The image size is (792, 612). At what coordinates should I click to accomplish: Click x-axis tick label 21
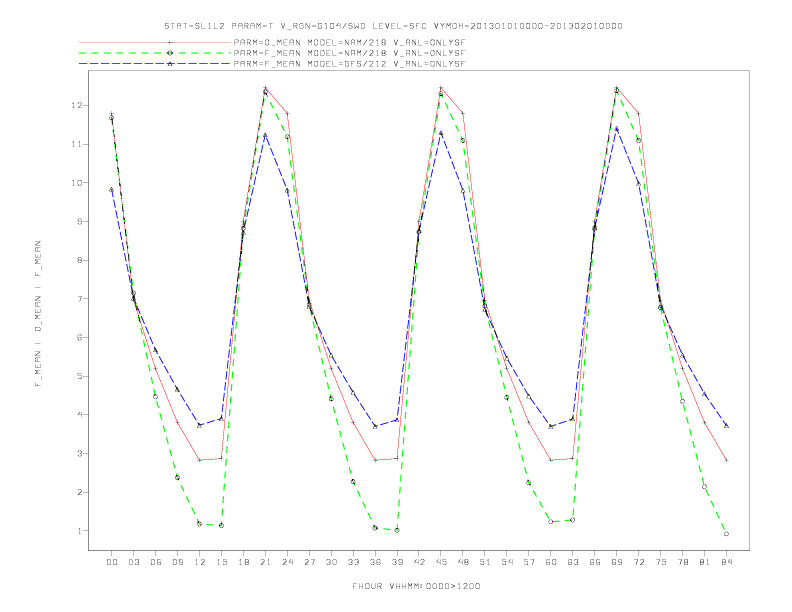265,562
